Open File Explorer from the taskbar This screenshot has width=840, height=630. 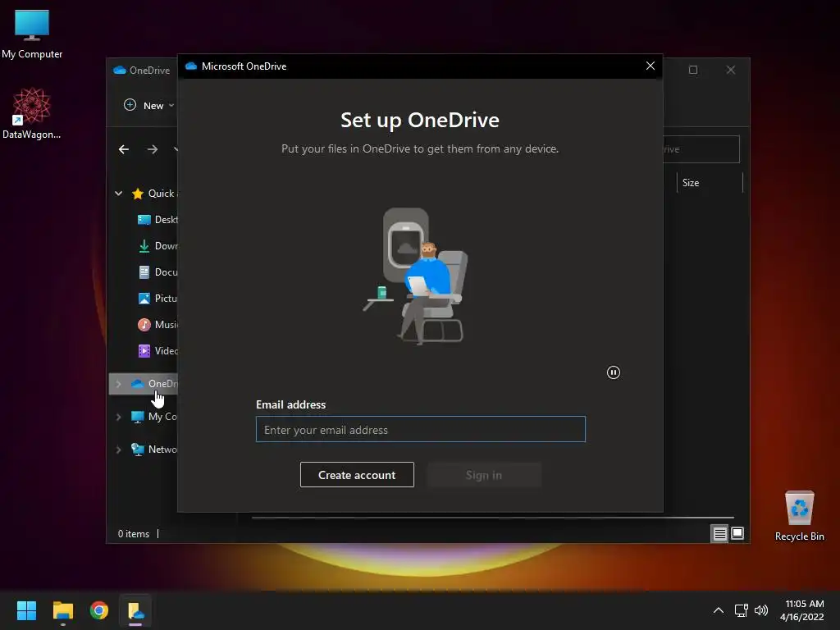[62, 610]
